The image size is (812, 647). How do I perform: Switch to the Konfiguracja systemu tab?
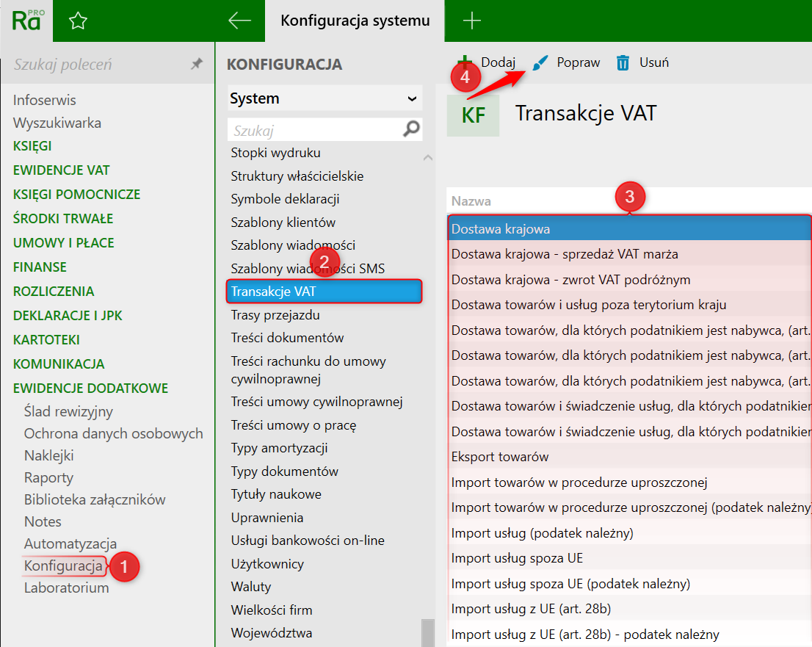point(355,21)
